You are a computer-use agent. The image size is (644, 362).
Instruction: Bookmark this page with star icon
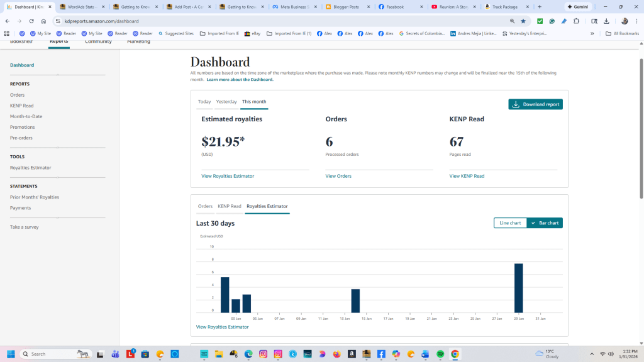click(523, 21)
